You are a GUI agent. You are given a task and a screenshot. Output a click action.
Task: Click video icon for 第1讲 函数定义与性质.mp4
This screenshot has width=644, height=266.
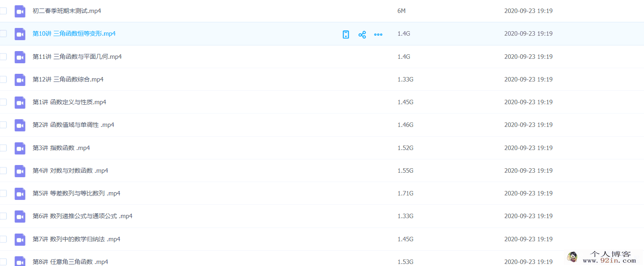coord(20,103)
